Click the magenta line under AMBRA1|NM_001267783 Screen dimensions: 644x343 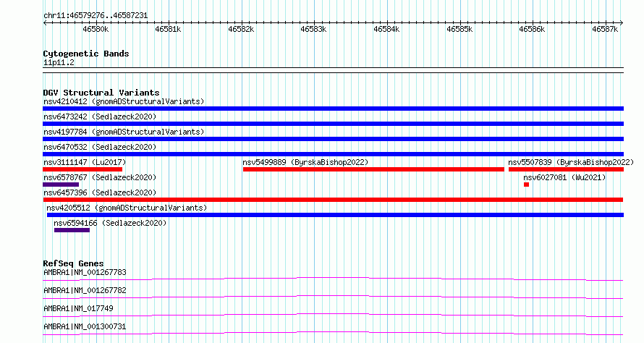tap(333, 279)
